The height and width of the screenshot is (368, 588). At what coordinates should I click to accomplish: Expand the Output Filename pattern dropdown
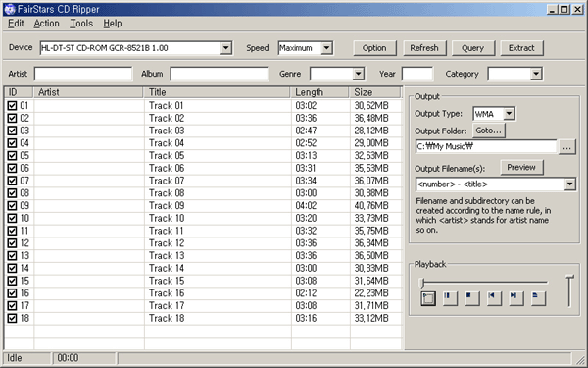point(569,184)
